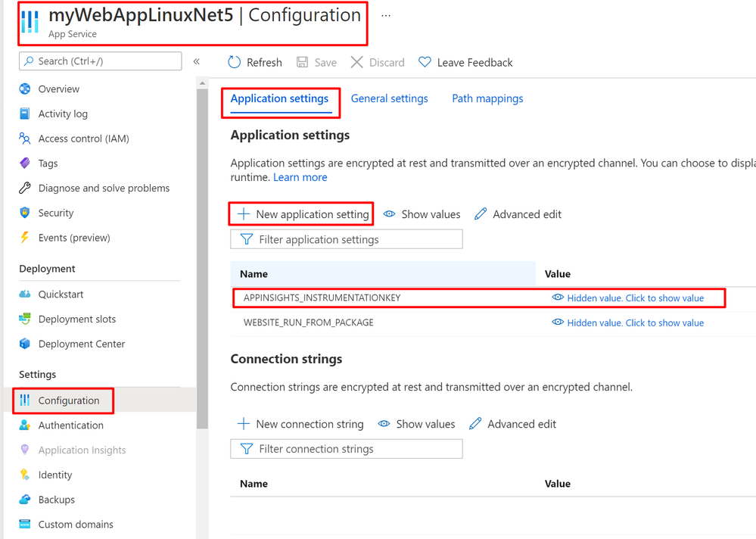
Task: Open the Application settings tab
Action: coord(280,99)
